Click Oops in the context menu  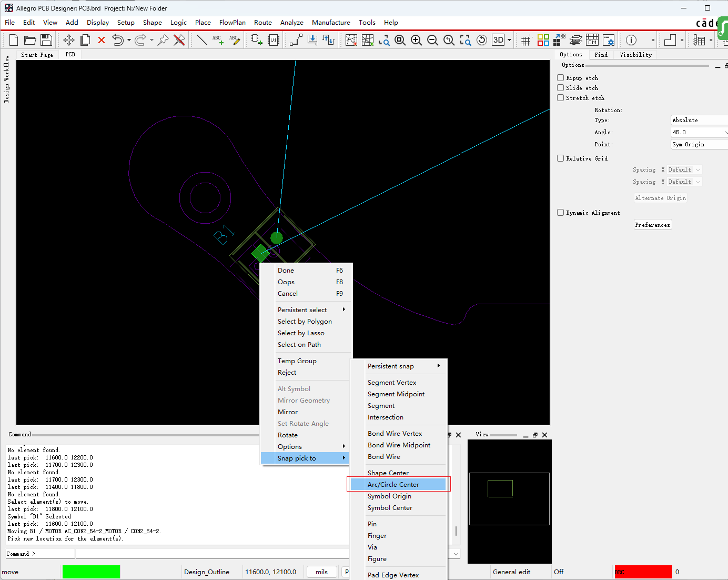pyautogui.click(x=305, y=282)
